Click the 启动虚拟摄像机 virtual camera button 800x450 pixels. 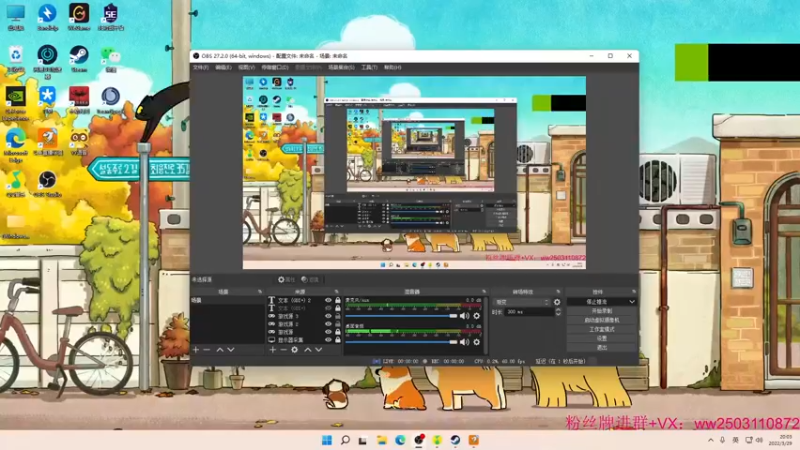[602, 320]
